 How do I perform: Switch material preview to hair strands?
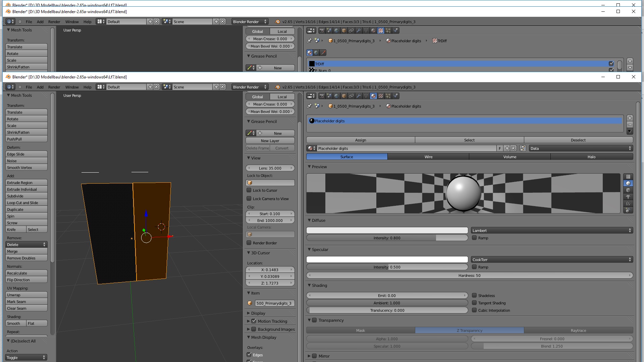pyautogui.click(x=628, y=203)
